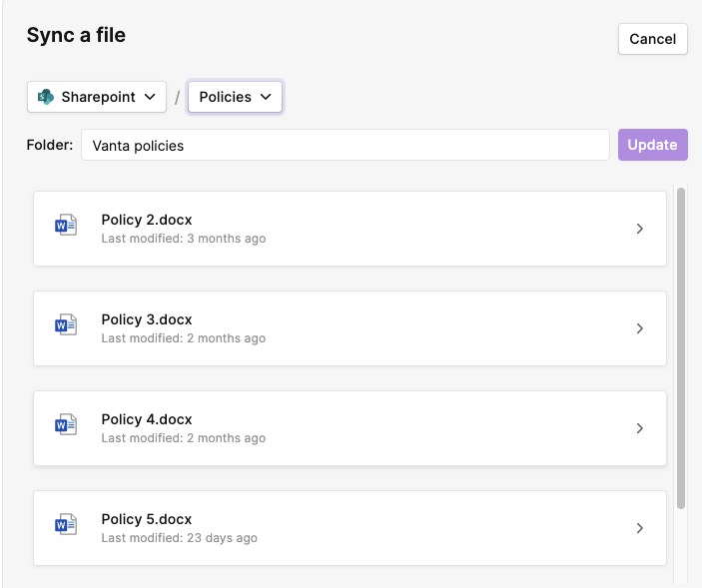Open the Sharepoint source dropdown
Image resolution: width=702 pixels, height=588 pixels.
click(97, 97)
